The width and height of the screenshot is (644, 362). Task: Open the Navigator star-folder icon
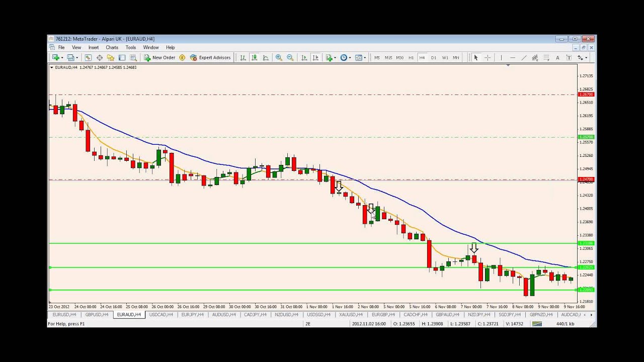coord(111,58)
